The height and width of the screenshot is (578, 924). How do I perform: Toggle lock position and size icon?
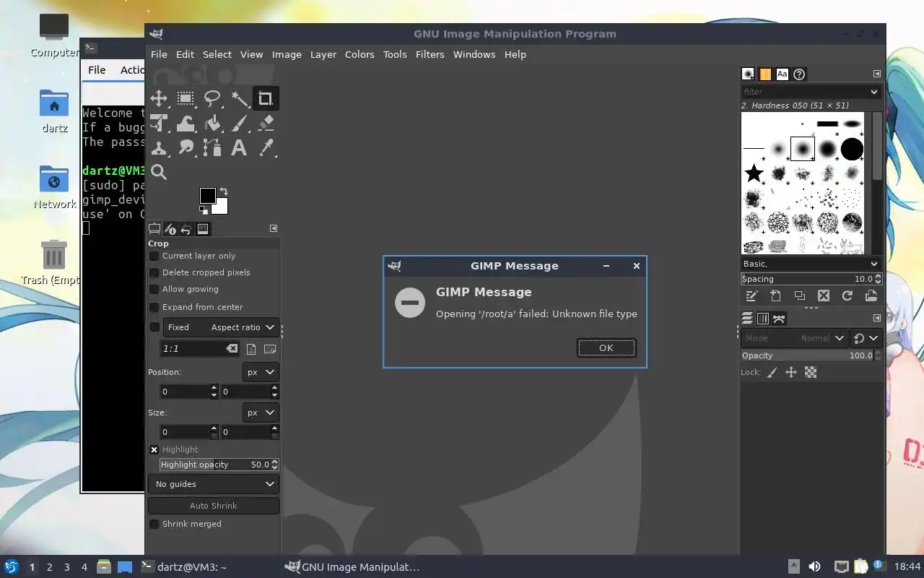point(791,372)
